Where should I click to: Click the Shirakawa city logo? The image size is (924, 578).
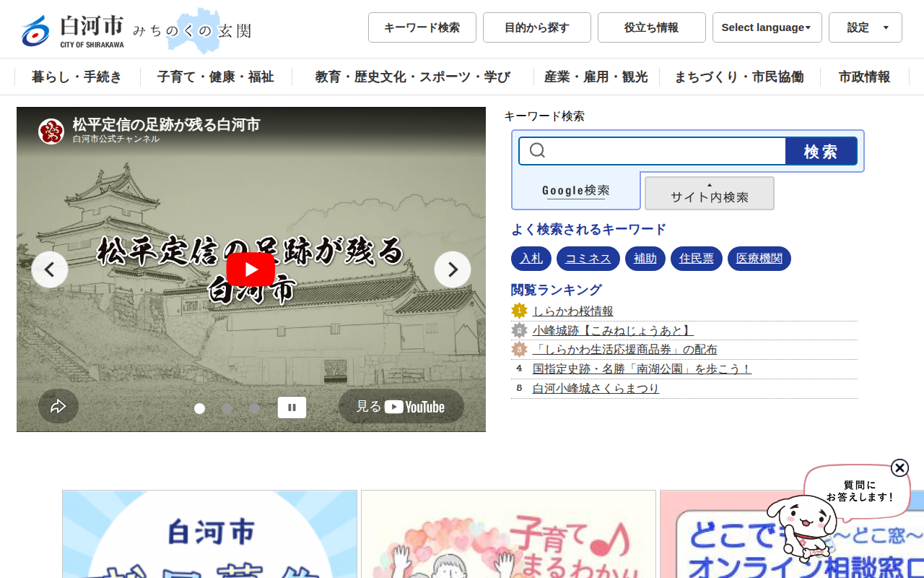[x=72, y=32]
